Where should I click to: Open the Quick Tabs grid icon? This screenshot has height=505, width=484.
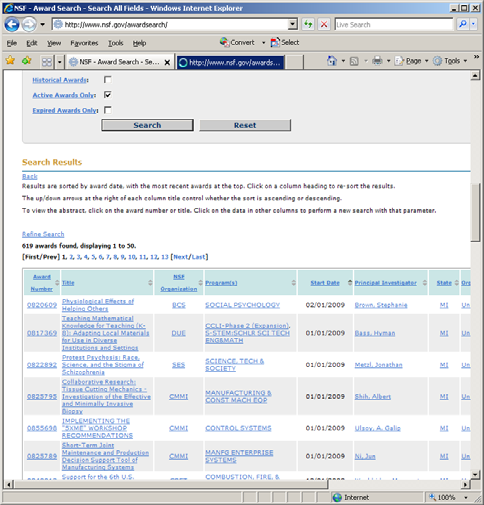coord(47,62)
